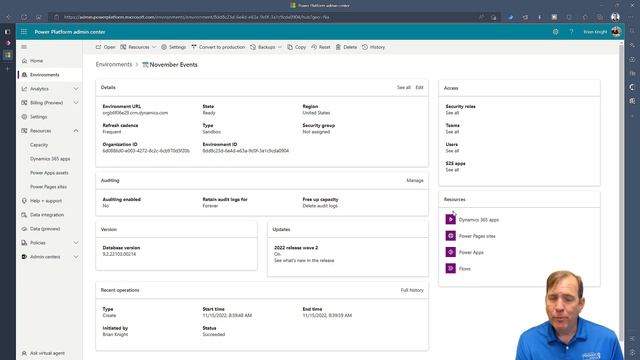Click See what's new in the release
Viewport: 640px width, 360px height.
pos(304,260)
